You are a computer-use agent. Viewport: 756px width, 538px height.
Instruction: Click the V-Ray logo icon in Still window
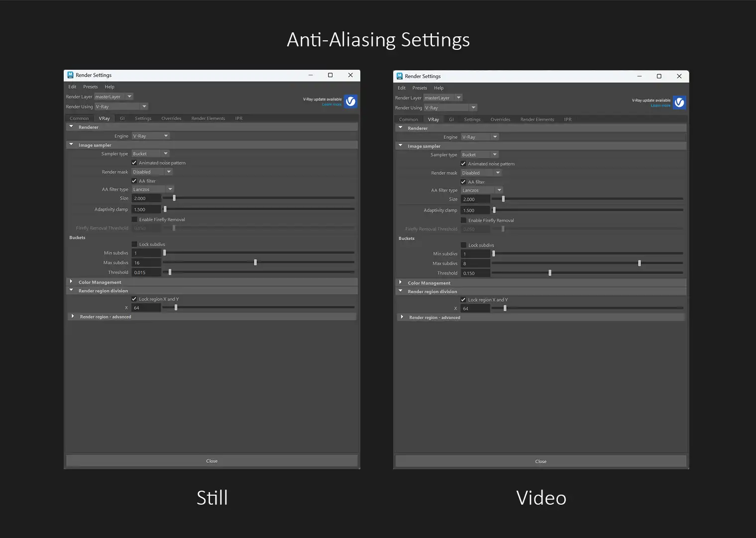pyautogui.click(x=350, y=102)
